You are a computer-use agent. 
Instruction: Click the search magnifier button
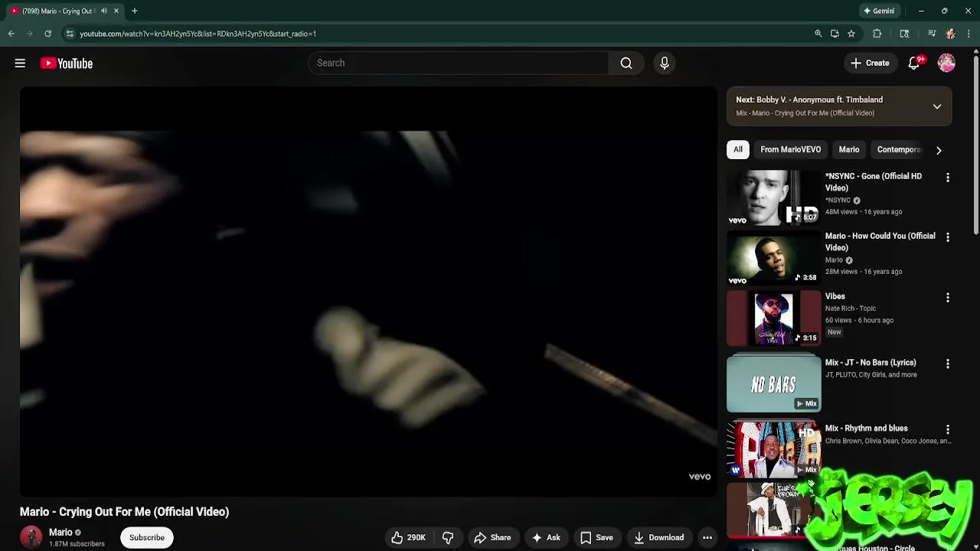(x=626, y=63)
